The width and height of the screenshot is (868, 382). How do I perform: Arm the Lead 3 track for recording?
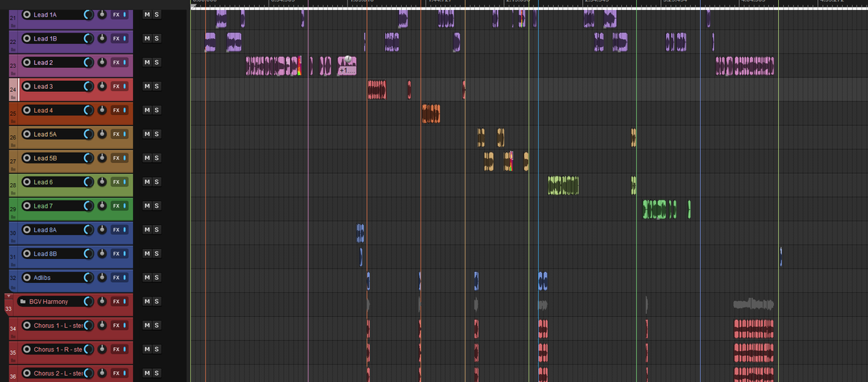27,86
